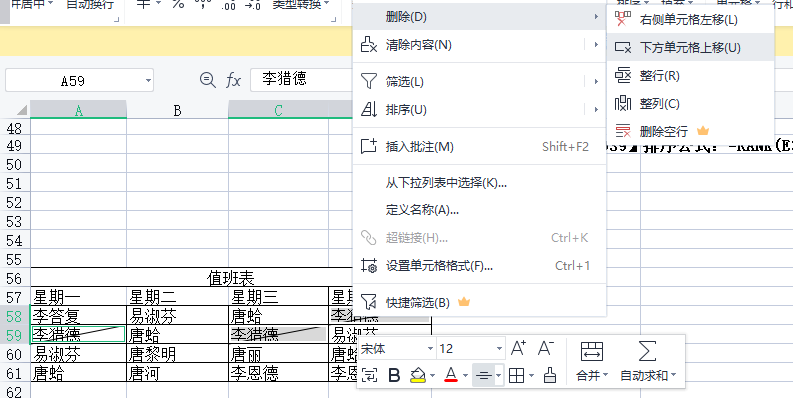This screenshot has width=793, height=398.
Task: Click cell containing 唐河
Action: pyautogui.click(x=178, y=373)
